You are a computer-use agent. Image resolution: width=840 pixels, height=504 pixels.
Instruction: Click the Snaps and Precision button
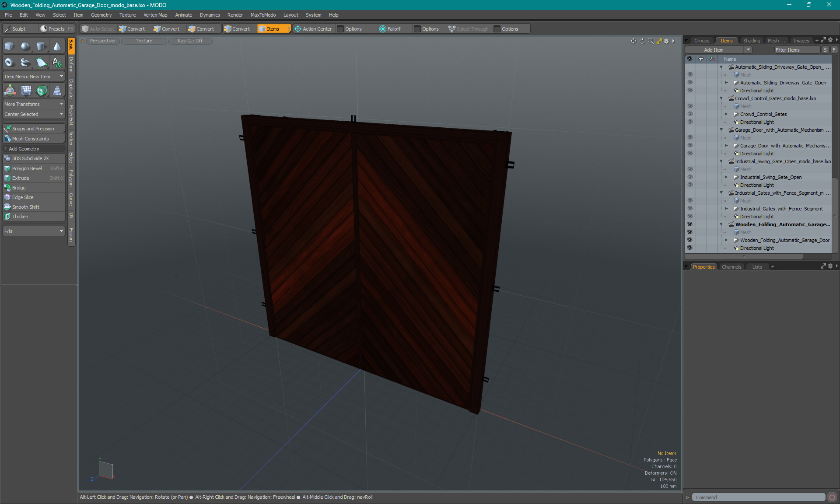(x=34, y=129)
